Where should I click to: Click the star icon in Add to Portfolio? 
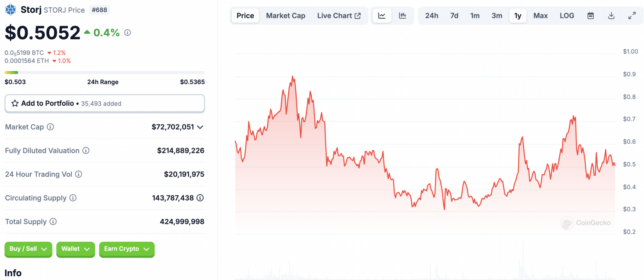click(x=14, y=103)
